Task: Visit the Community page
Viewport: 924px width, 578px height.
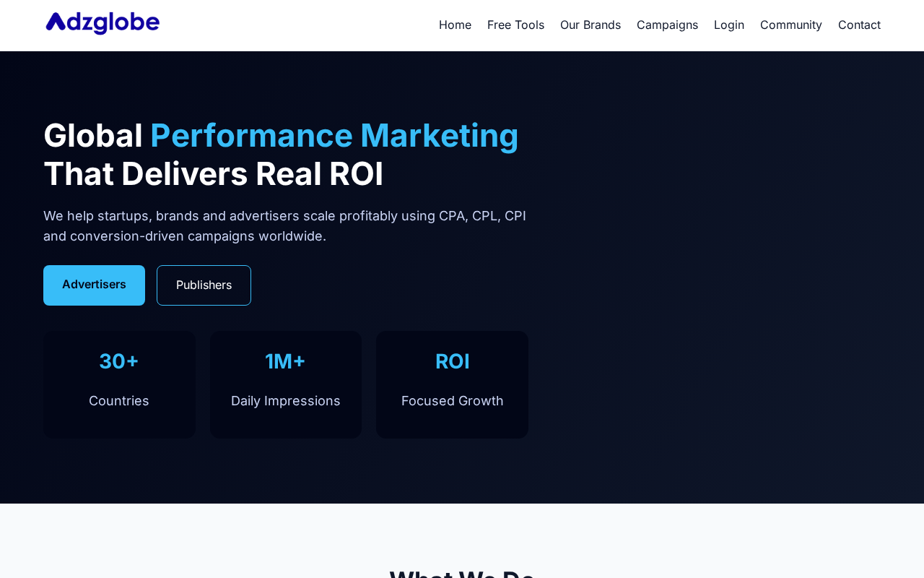Action: point(791,25)
